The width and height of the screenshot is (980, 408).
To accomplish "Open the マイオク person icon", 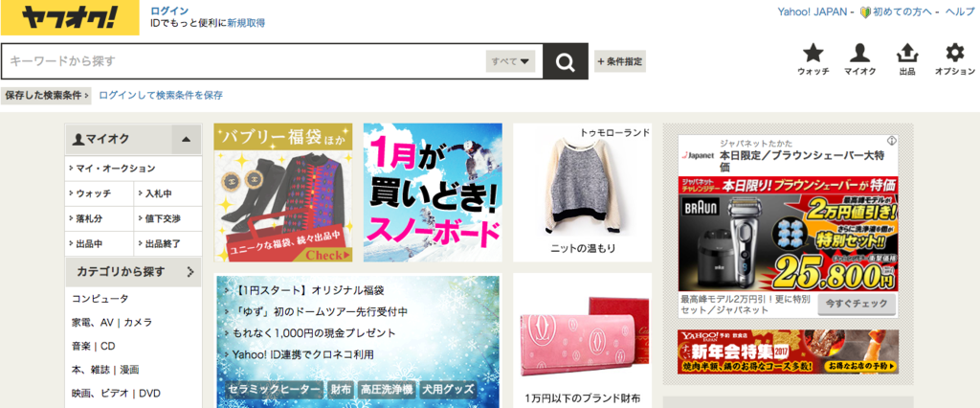I will tap(860, 54).
